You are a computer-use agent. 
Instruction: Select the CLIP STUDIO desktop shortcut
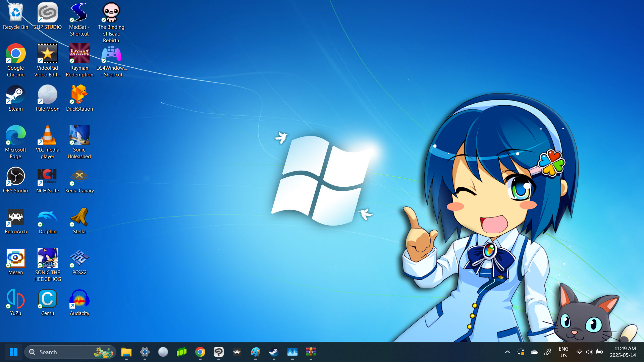(47, 17)
